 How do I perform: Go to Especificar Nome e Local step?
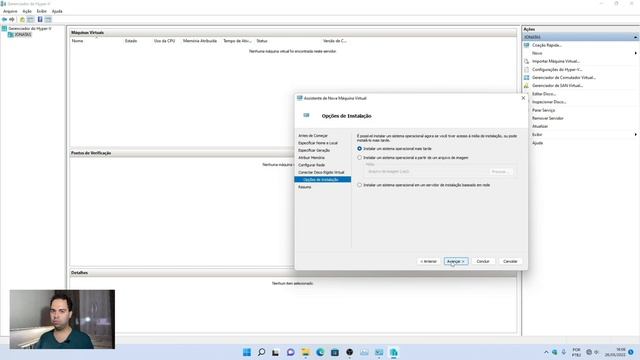click(318, 143)
